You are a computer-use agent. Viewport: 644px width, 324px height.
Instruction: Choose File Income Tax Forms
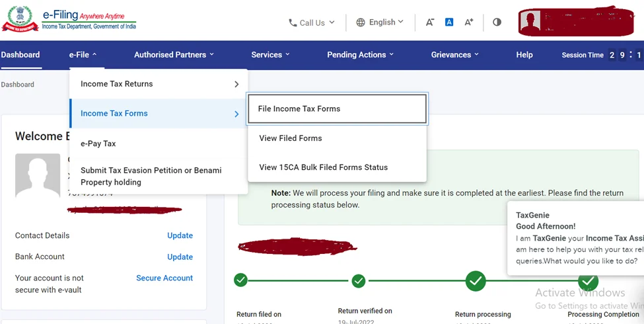coord(338,108)
